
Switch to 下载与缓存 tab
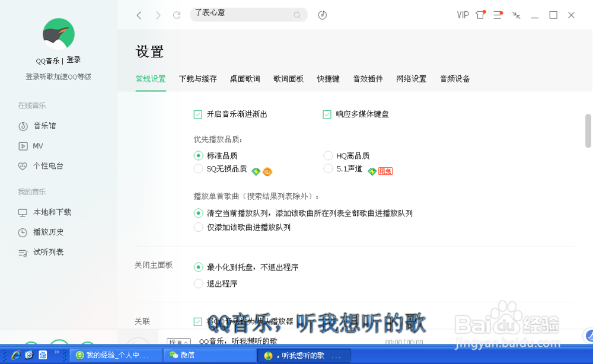coord(198,79)
